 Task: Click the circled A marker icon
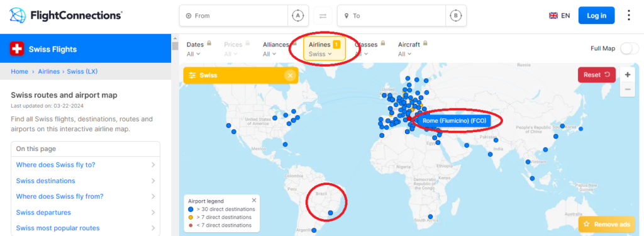coord(297,16)
